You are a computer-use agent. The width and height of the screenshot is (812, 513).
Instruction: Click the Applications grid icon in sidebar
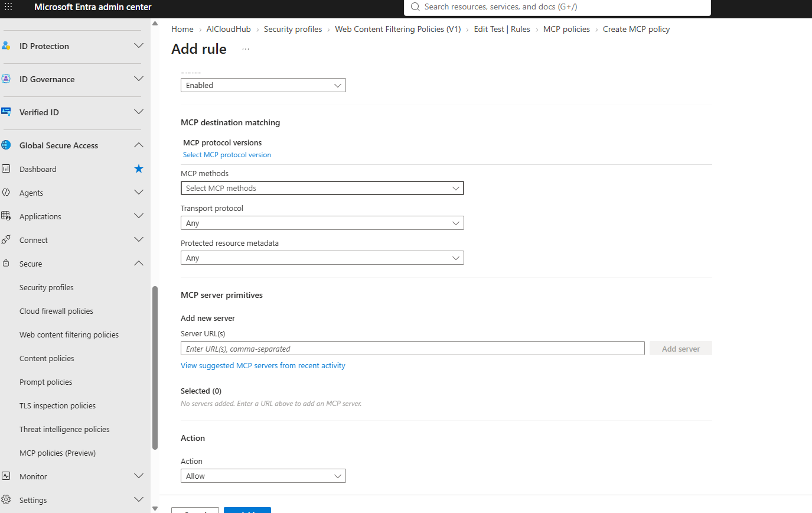(6, 216)
